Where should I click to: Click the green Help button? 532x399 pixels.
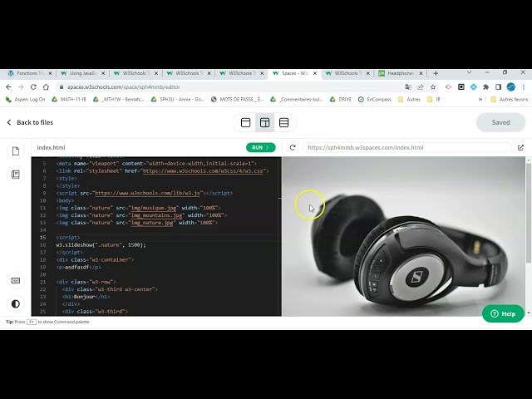tap(503, 313)
